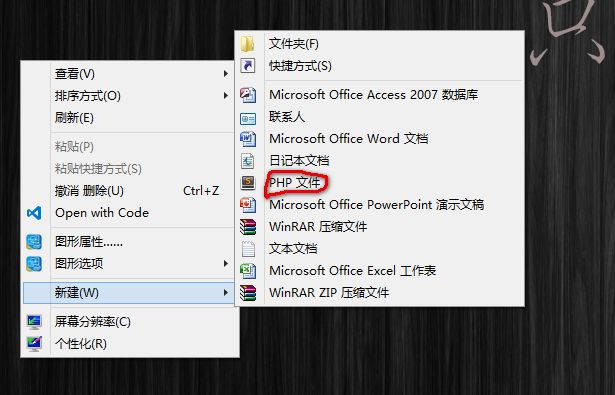Click the Ctrl+Z shortcut text

pyautogui.click(x=201, y=191)
